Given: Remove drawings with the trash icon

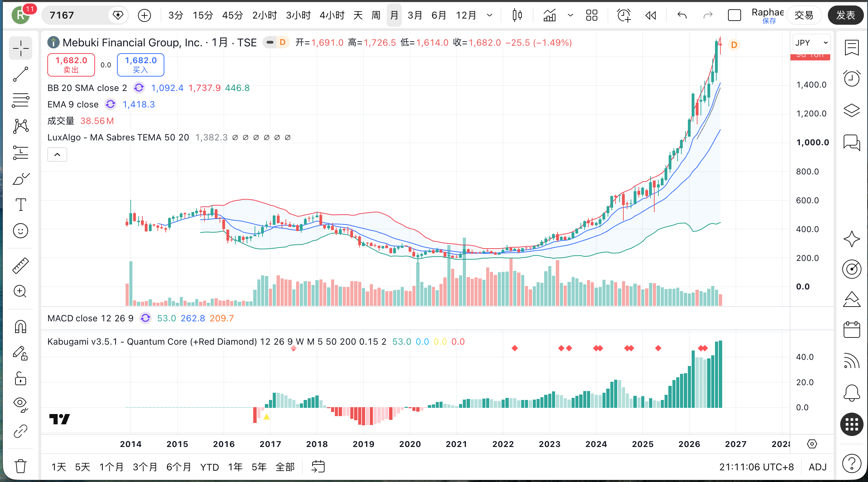Looking at the screenshot, I should click(21, 466).
